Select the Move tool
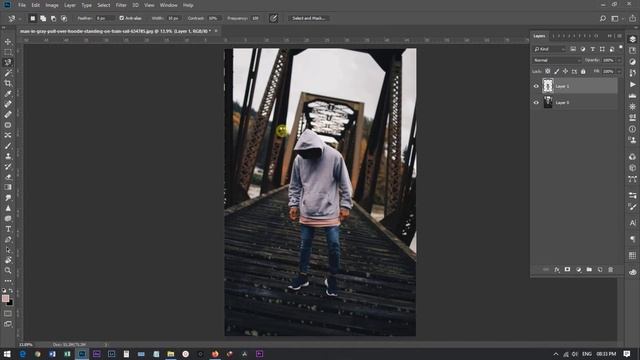Viewport: 640px width, 360px height. 8,42
